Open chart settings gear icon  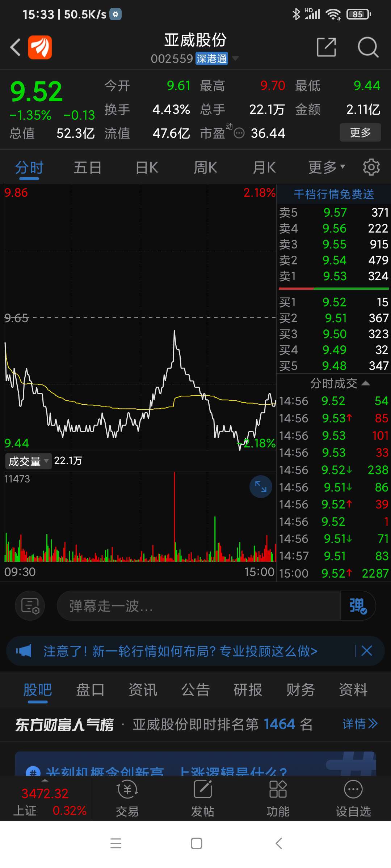(371, 167)
